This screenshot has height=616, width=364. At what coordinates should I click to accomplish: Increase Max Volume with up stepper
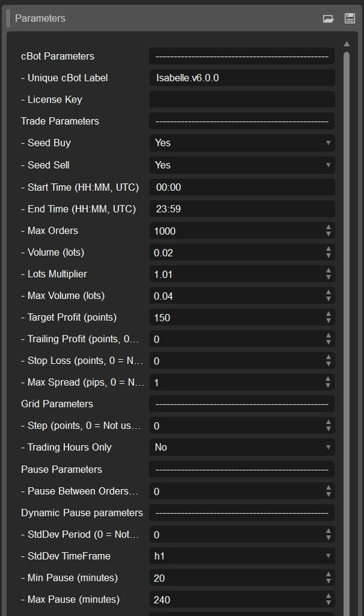point(330,293)
